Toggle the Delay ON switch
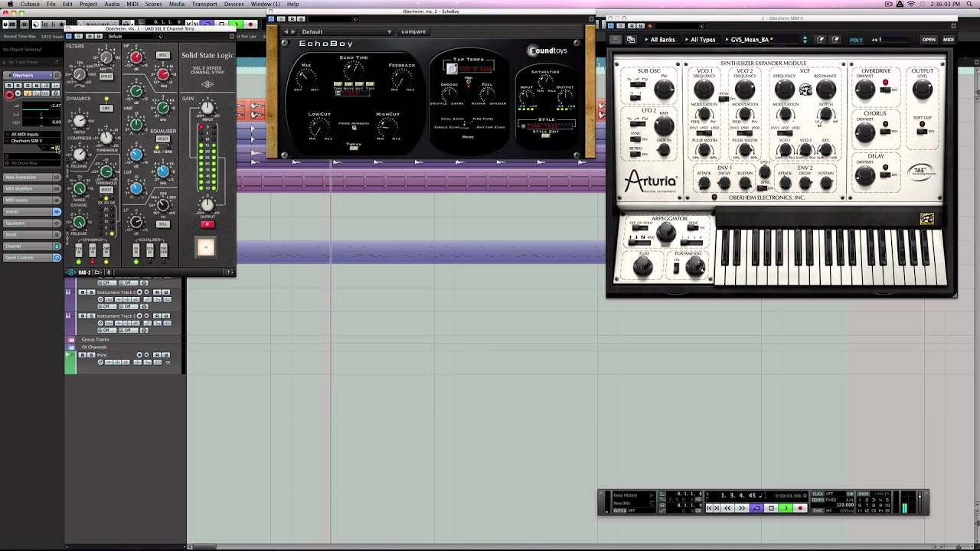 point(885,175)
